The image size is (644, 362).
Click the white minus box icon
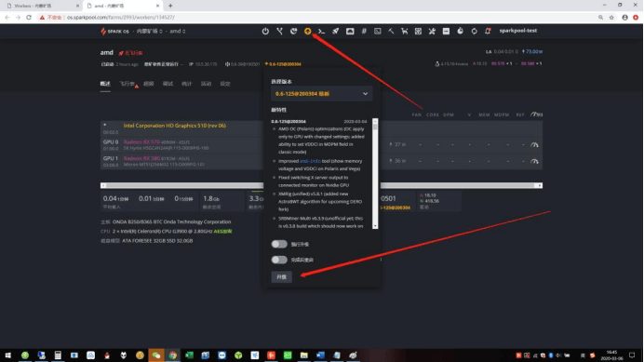[x=446, y=32]
